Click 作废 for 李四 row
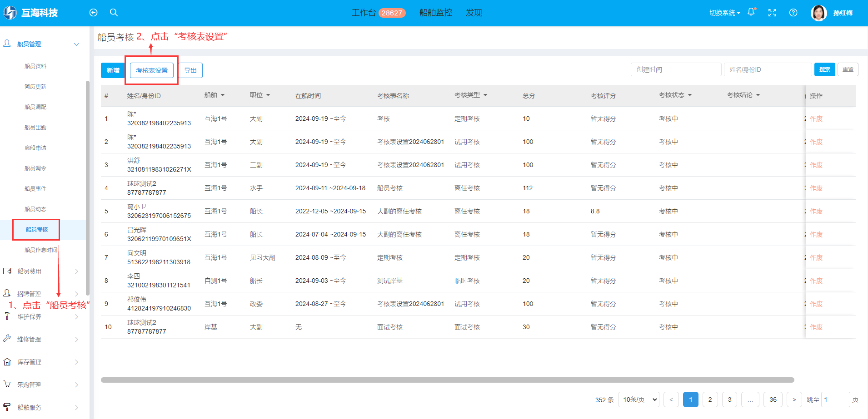This screenshot has width=868, height=419. (816, 281)
